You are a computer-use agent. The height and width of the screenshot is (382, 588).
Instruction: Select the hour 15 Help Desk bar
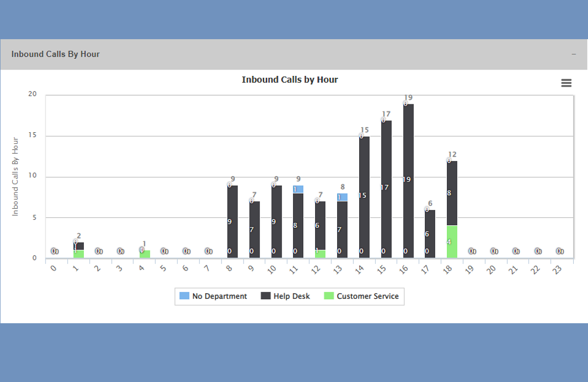[386, 189]
